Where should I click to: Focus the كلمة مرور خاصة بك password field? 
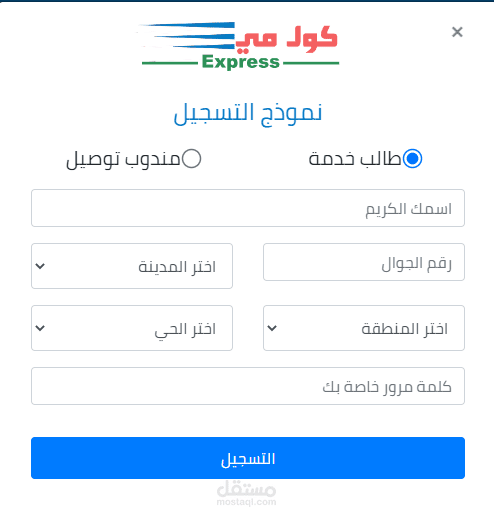click(248, 386)
